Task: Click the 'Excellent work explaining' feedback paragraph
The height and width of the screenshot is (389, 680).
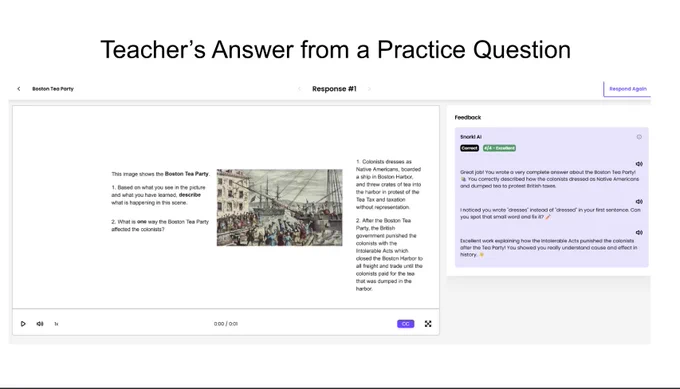Action: coord(549,248)
